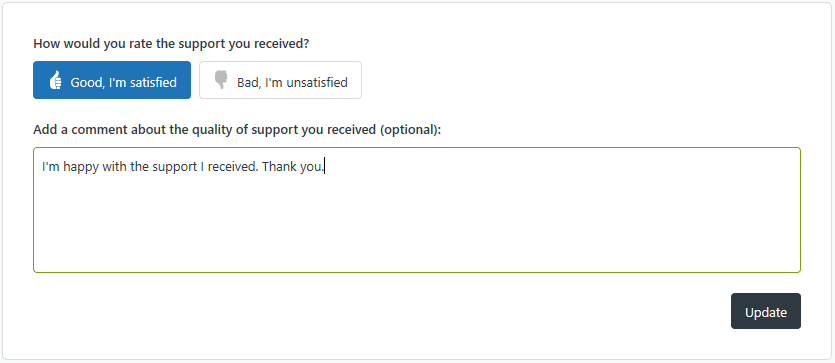Image resolution: width=835 pixels, height=363 pixels.
Task: Submit the rating with the dark Update button
Action: pyautogui.click(x=765, y=311)
